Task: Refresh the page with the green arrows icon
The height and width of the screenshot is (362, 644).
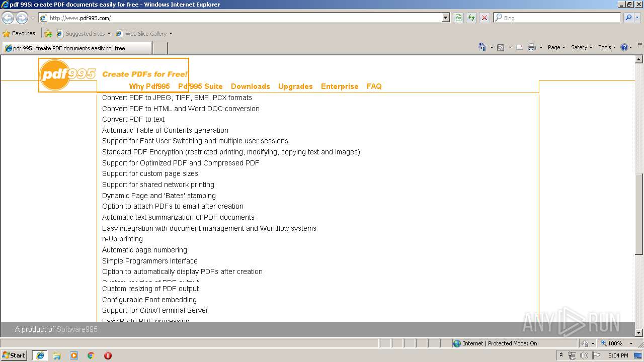Action: pos(471,18)
